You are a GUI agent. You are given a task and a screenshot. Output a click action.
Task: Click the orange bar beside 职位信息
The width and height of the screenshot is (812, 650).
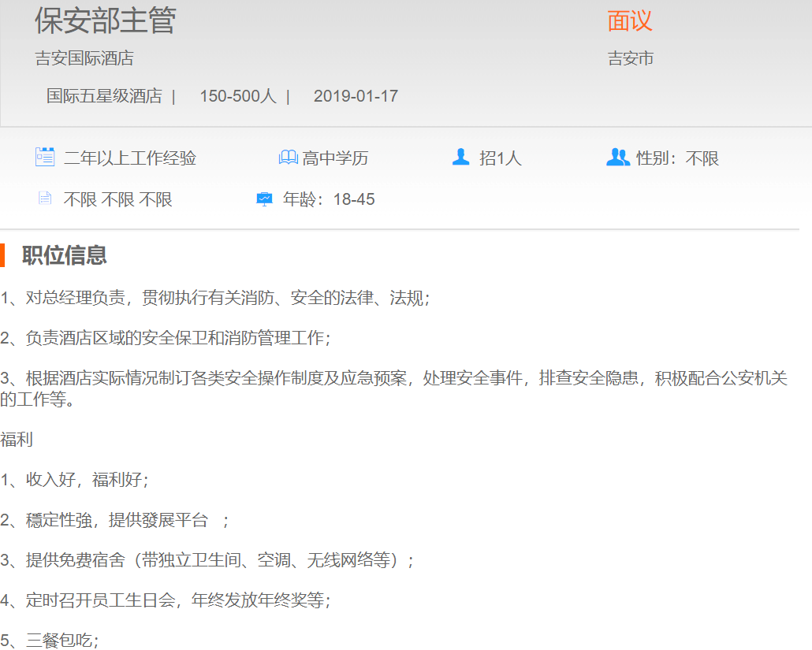[x=2, y=255]
